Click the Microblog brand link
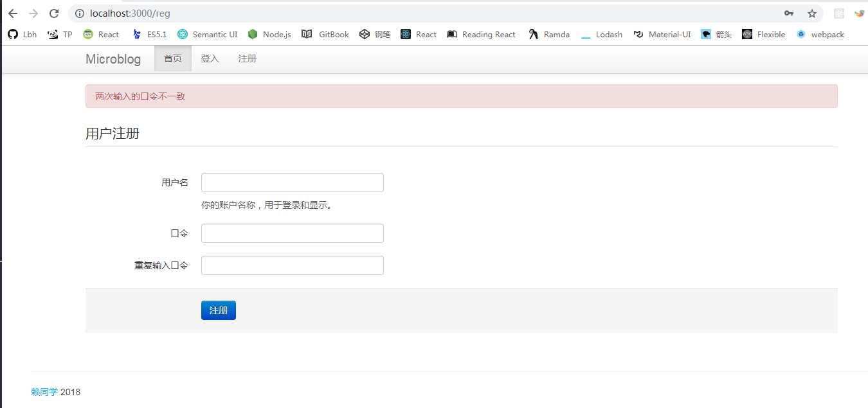Viewport: 868px width, 408px height. point(113,59)
